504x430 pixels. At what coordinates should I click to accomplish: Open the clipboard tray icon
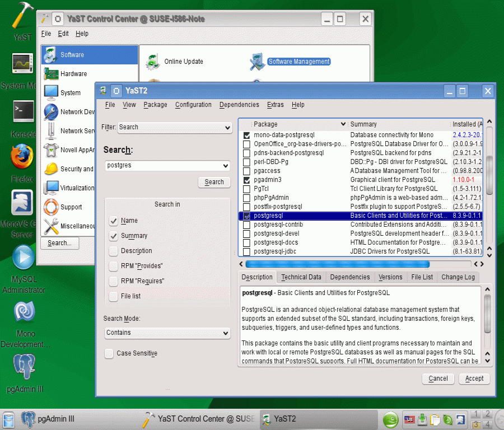[435, 419]
